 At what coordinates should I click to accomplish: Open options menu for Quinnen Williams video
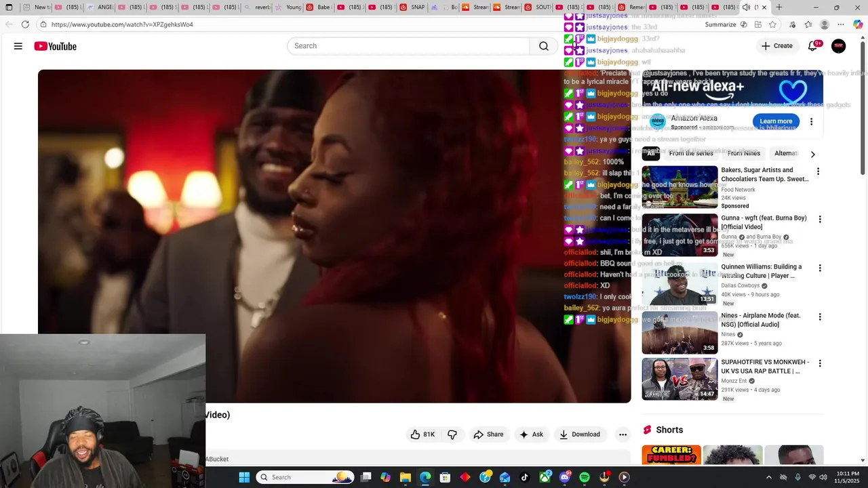coord(820,268)
